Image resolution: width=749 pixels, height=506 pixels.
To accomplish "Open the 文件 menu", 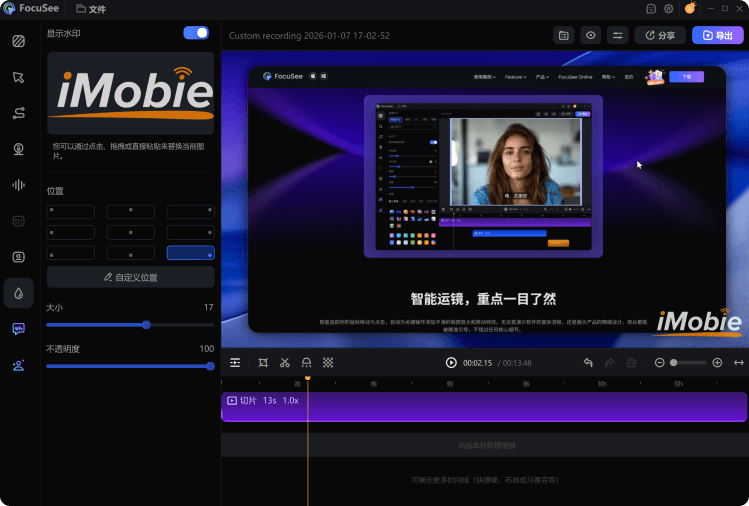I will coord(91,9).
